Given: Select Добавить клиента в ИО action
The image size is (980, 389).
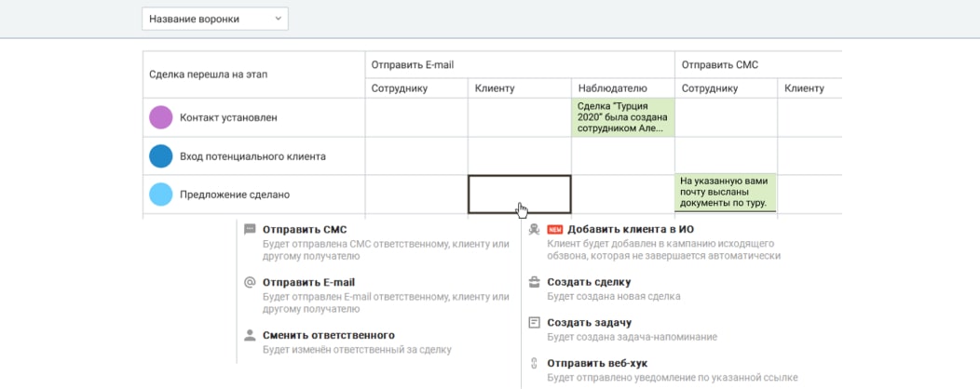Looking at the screenshot, I should [630, 229].
